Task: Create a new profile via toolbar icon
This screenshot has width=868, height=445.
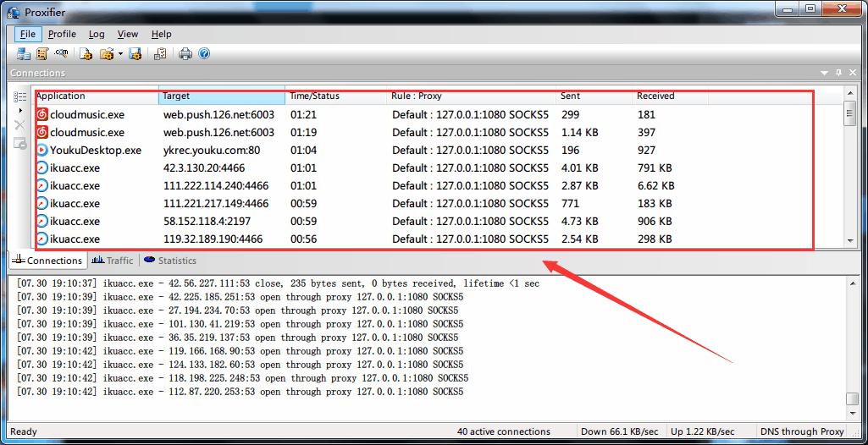Action: coord(86,53)
